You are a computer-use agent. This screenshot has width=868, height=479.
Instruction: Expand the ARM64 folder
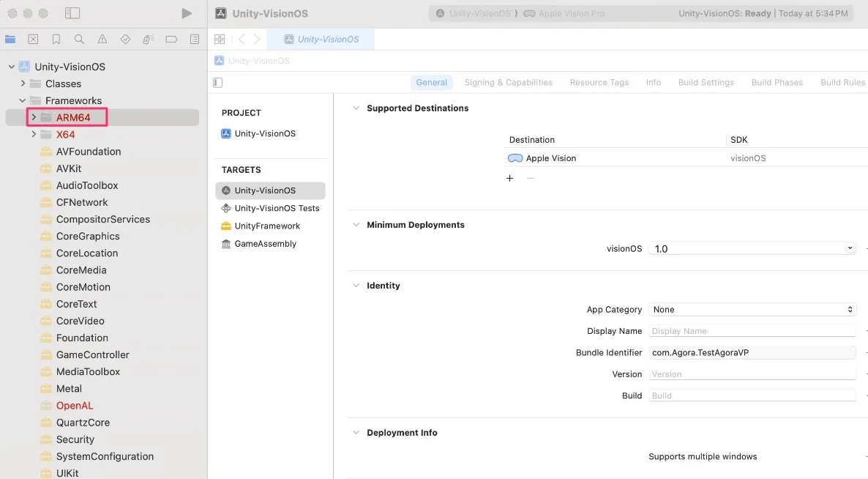(34, 117)
